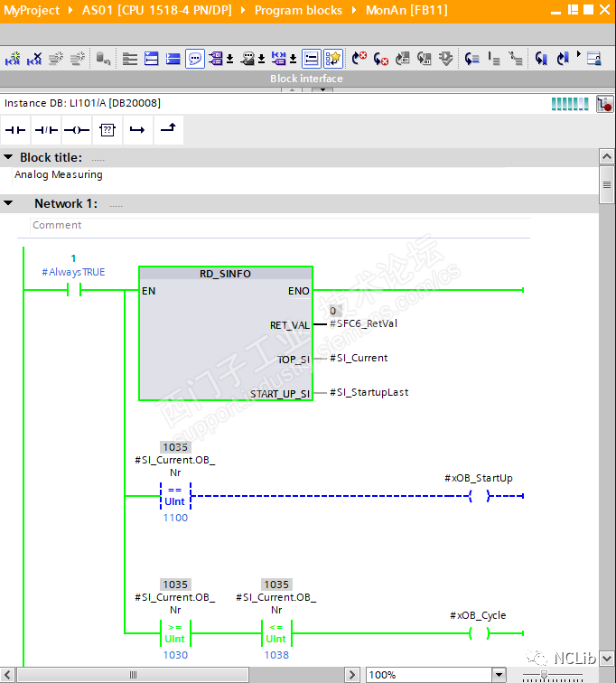The height and width of the screenshot is (683, 616).
Task: Collapse the Block title section
Action: 8,157
